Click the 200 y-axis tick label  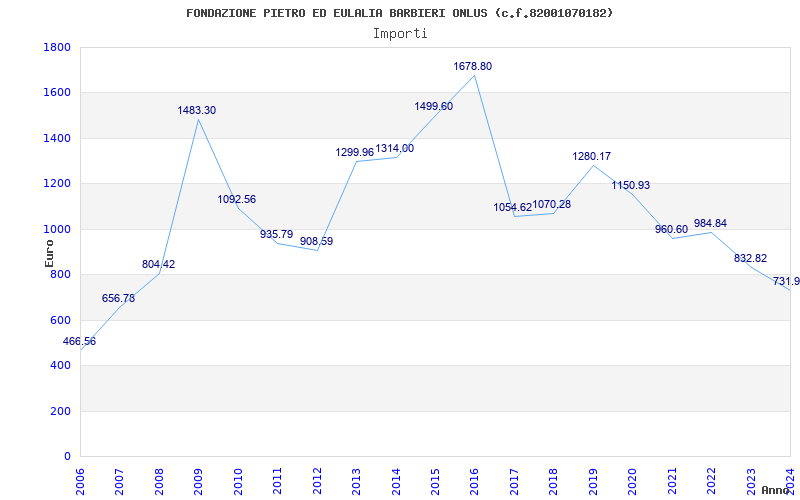(60, 411)
